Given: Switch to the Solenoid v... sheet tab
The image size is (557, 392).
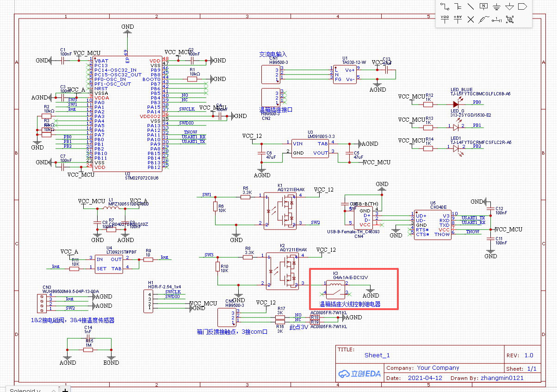Looking at the screenshot, I should click(x=25, y=389).
